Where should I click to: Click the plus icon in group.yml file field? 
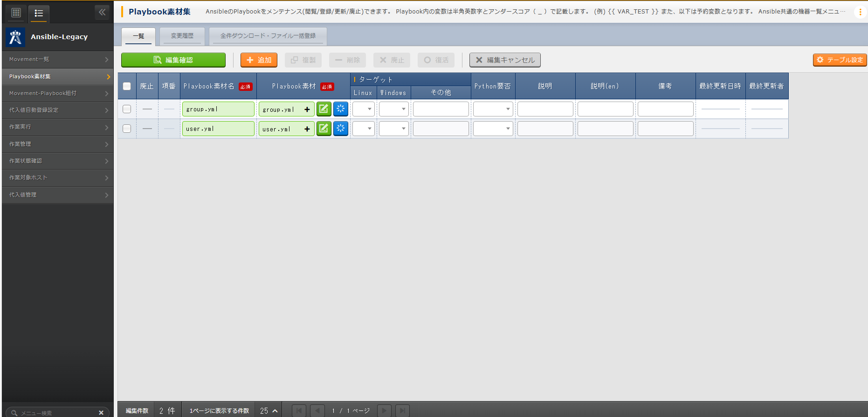(x=307, y=109)
